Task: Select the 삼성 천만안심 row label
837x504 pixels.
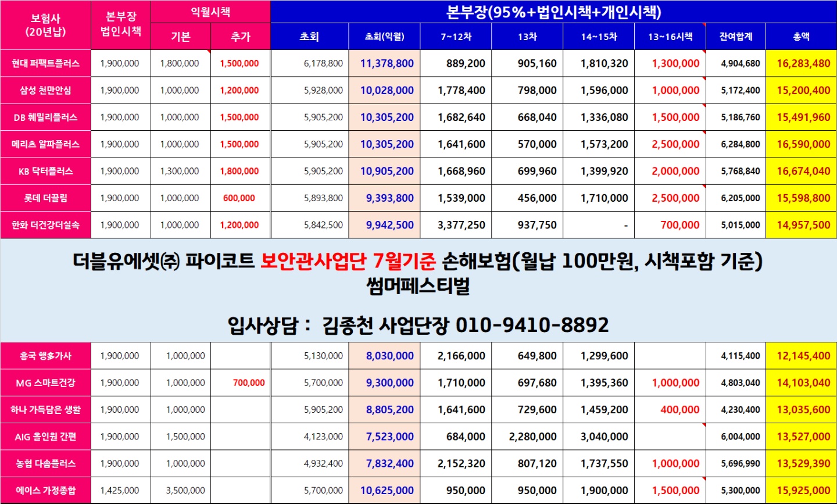Action: [x=45, y=90]
